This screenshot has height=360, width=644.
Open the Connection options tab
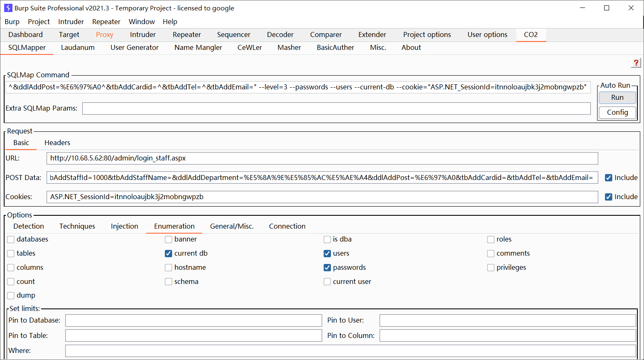point(287,226)
